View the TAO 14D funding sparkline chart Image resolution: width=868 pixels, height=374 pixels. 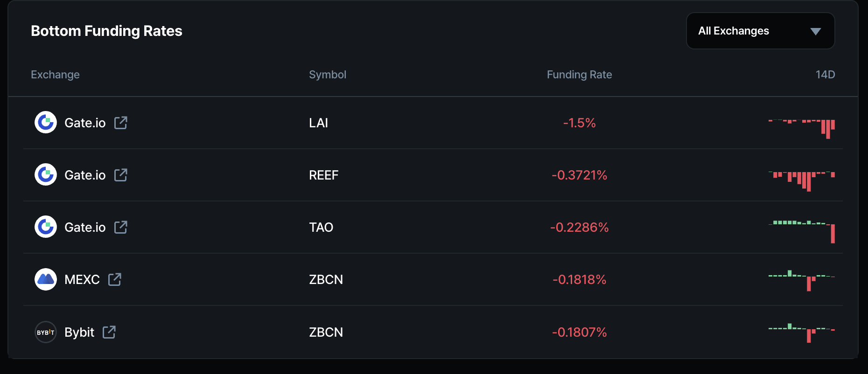(801, 229)
